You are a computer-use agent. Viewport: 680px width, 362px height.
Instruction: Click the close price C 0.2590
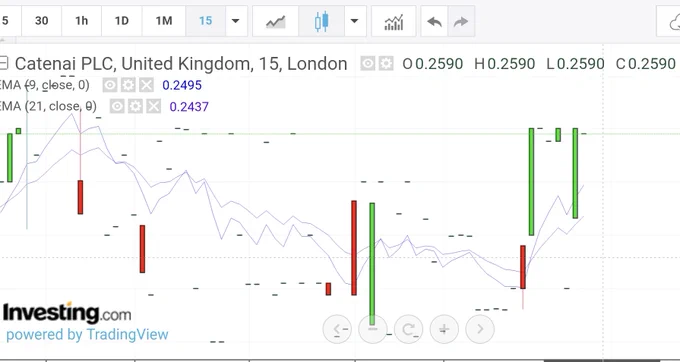(646, 64)
